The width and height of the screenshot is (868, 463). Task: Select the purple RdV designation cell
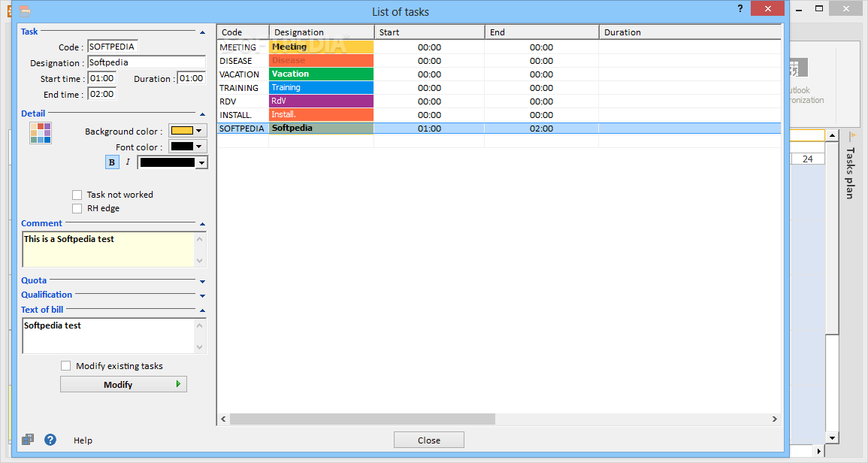coord(321,101)
